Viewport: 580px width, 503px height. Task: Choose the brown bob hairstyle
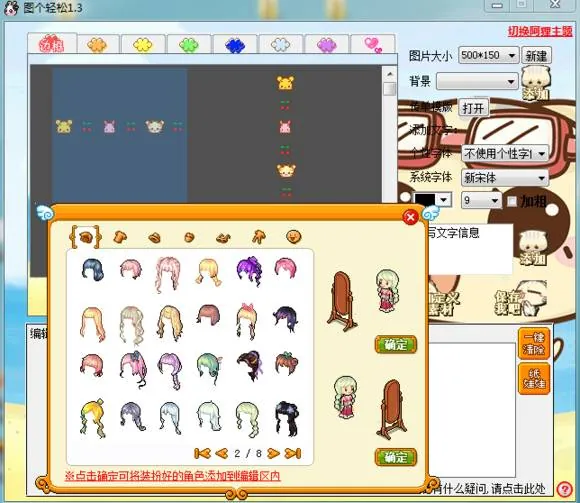point(209,315)
